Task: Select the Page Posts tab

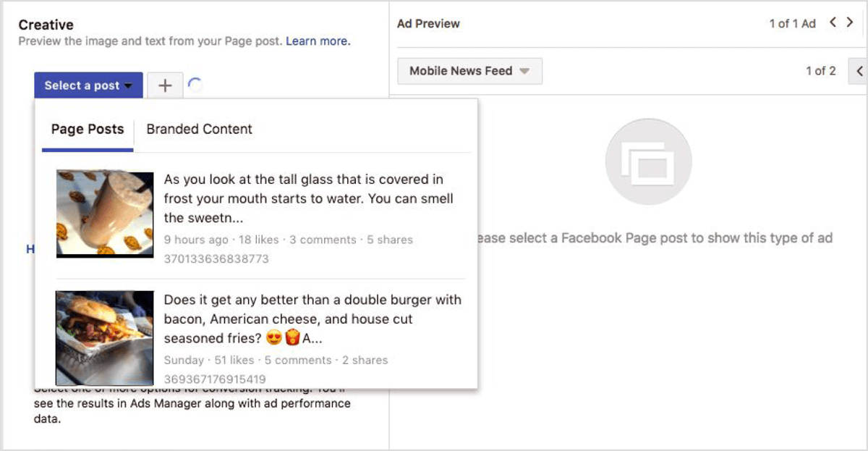Action: 87,129
